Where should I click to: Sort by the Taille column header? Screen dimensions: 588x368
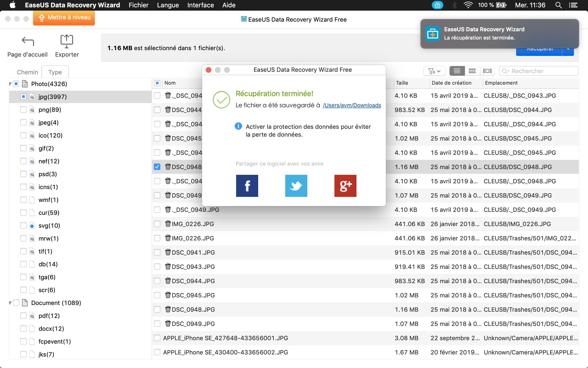(x=411, y=83)
